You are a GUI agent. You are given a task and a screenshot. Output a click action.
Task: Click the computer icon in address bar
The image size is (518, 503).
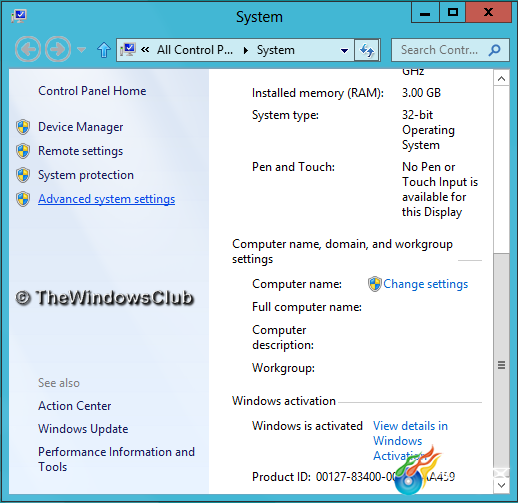(128, 50)
